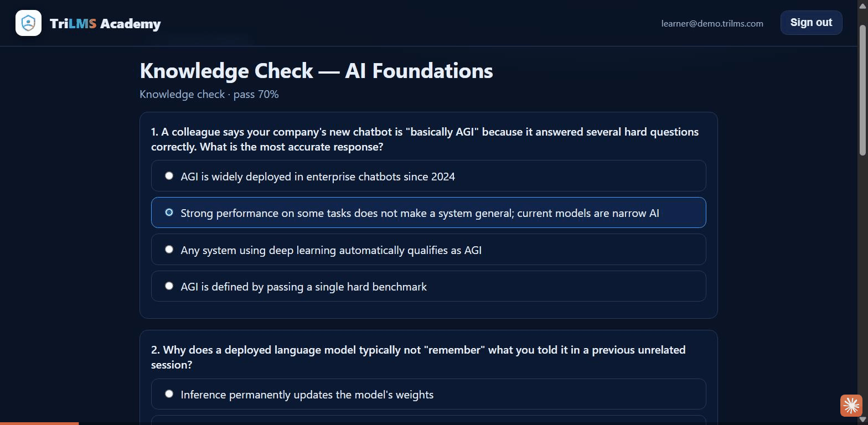Select "AGI is widely deployed" radio button

169,176
